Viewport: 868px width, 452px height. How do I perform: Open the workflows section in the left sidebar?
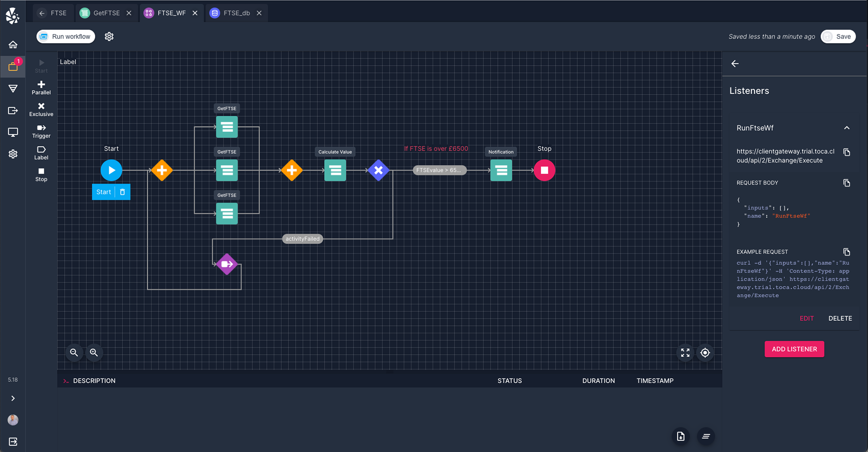click(13, 67)
